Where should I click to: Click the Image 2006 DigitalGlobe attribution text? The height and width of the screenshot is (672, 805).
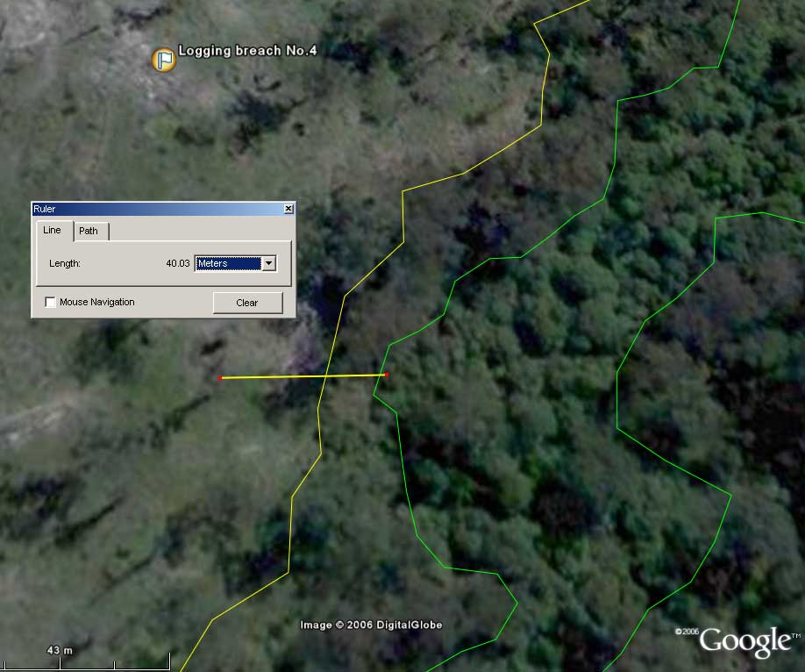pyautogui.click(x=371, y=626)
